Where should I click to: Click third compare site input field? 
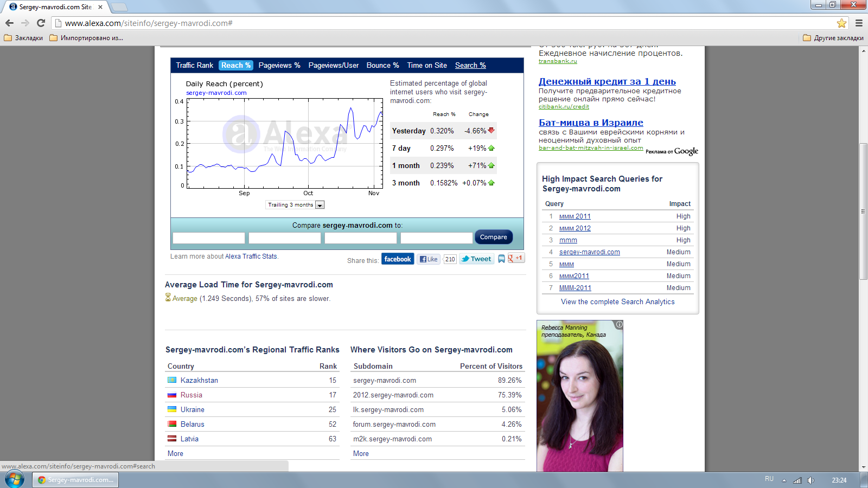click(x=361, y=238)
